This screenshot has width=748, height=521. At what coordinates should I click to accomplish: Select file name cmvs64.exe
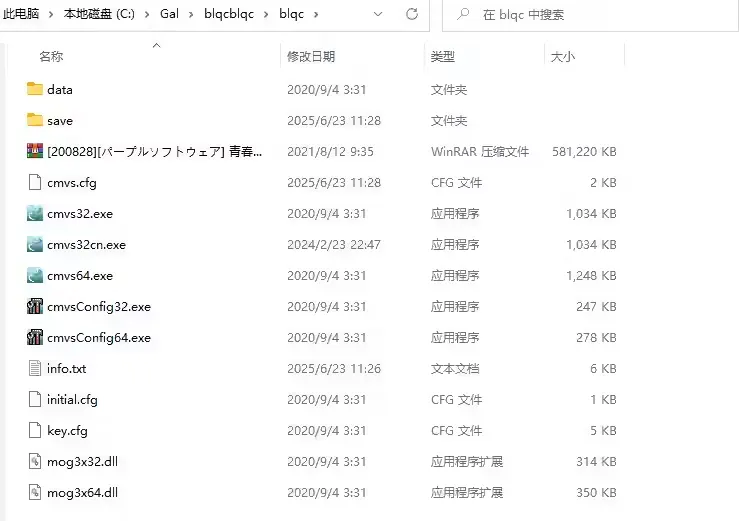tap(80, 276)
